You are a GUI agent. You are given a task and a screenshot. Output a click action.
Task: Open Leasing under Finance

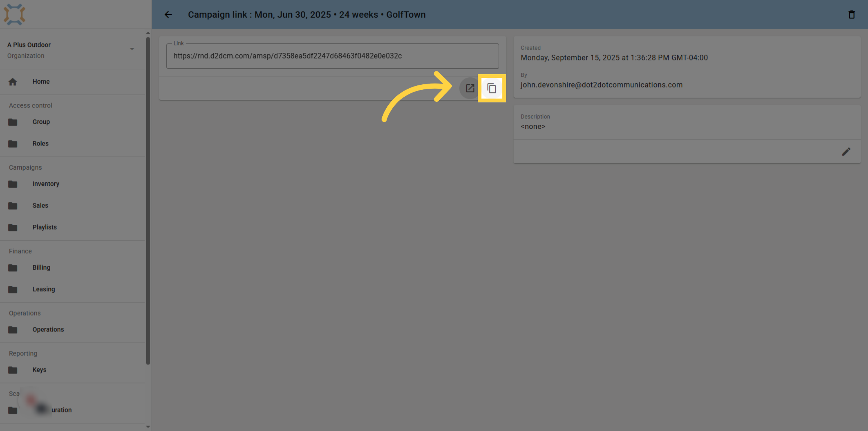tap(72, 289)
